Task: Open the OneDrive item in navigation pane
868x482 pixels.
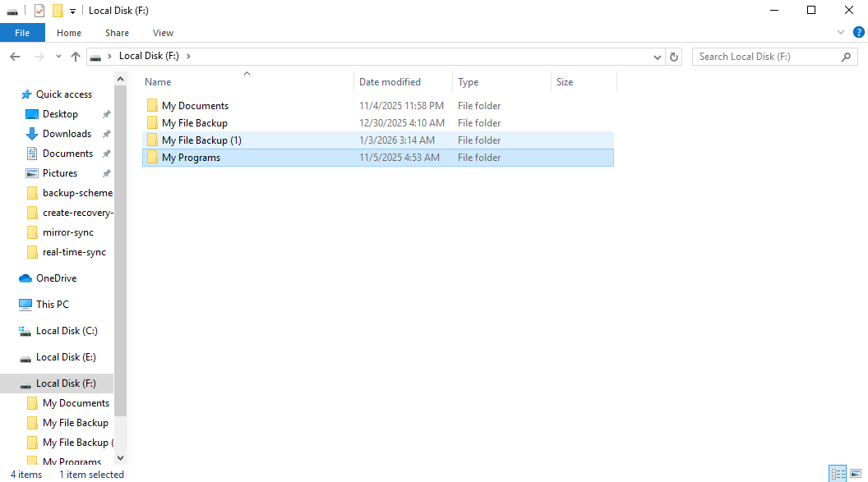Action: pos(56,278)
